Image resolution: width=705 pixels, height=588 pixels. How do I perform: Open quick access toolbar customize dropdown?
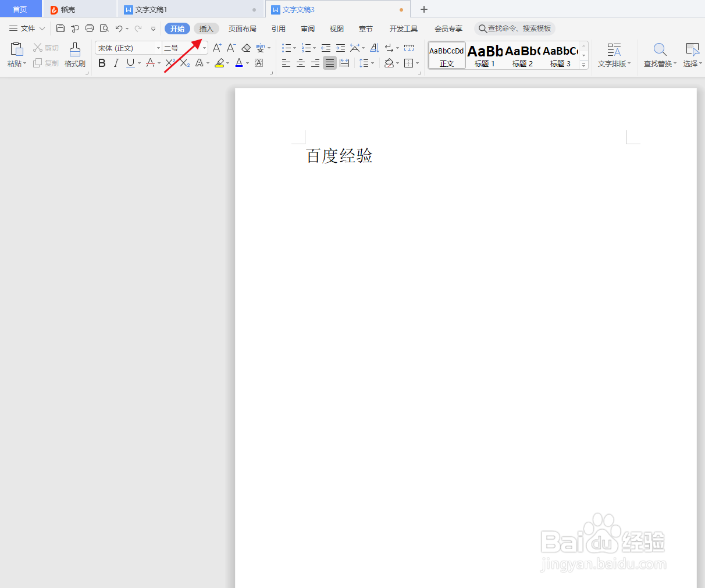154,28
